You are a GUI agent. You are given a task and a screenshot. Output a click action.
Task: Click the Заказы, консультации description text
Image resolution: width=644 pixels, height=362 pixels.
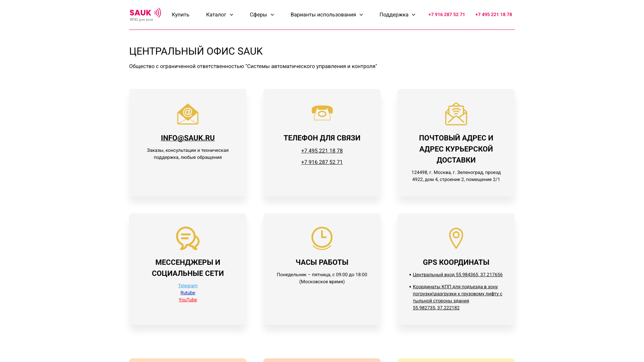(x=188, y=154)
